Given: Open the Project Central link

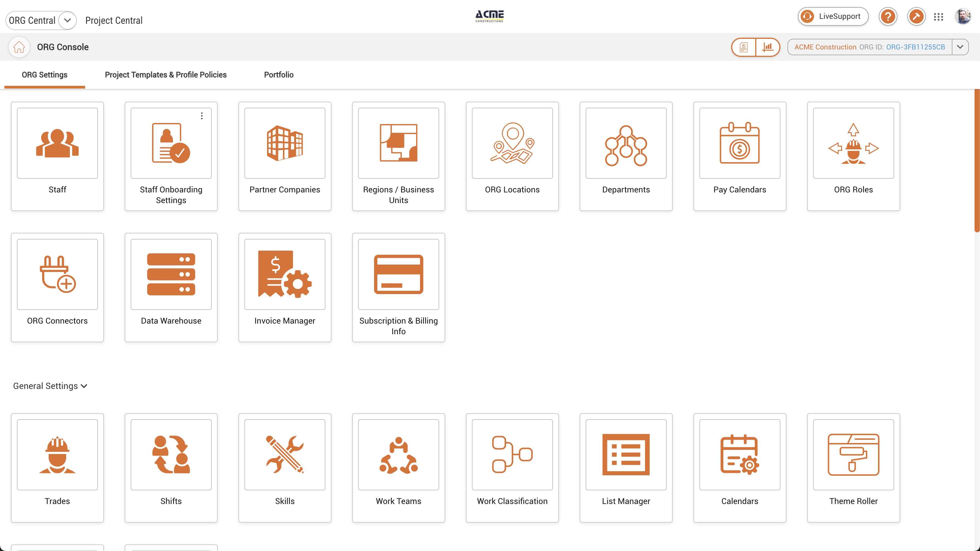Looking at the screenshot, I should click(114, 20).
